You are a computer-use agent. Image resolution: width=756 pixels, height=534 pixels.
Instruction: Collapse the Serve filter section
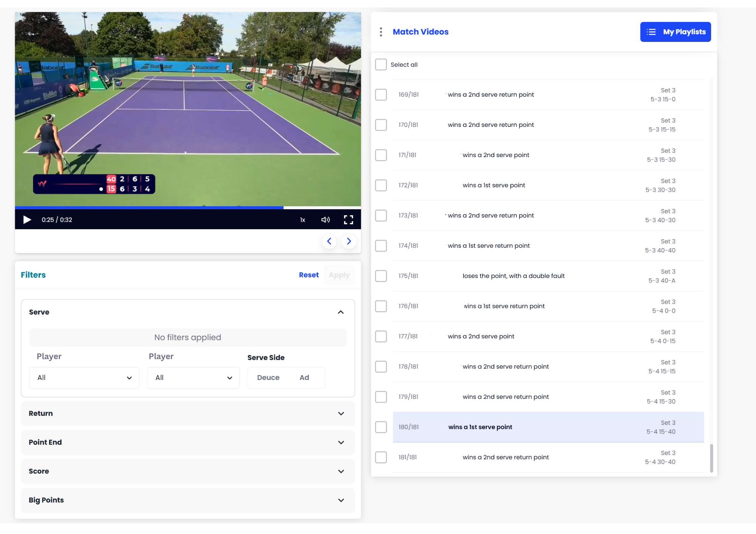point(341,312)
